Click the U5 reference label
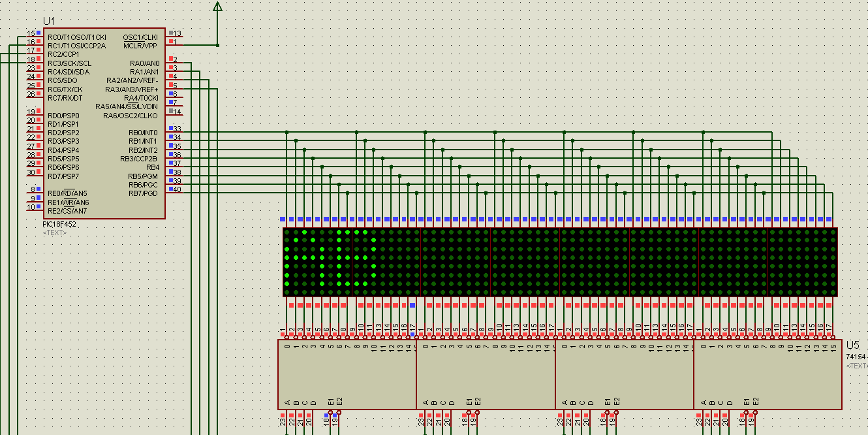This screenshot has width=868, height=435. click(x=852, y=345)
